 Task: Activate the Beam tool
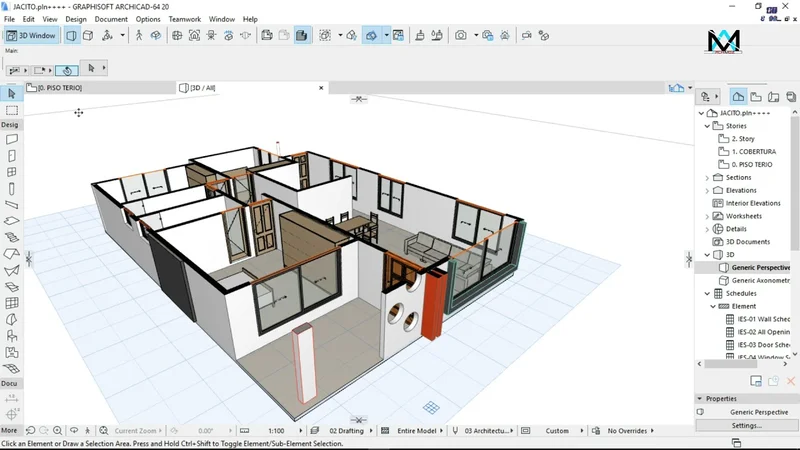(x=12, y=205)
